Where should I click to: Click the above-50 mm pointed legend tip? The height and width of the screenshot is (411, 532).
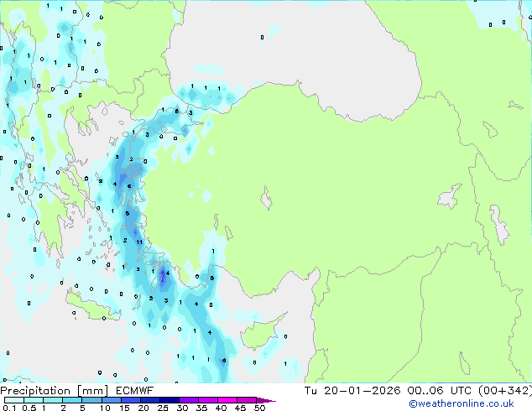click(x=266, y=400)
